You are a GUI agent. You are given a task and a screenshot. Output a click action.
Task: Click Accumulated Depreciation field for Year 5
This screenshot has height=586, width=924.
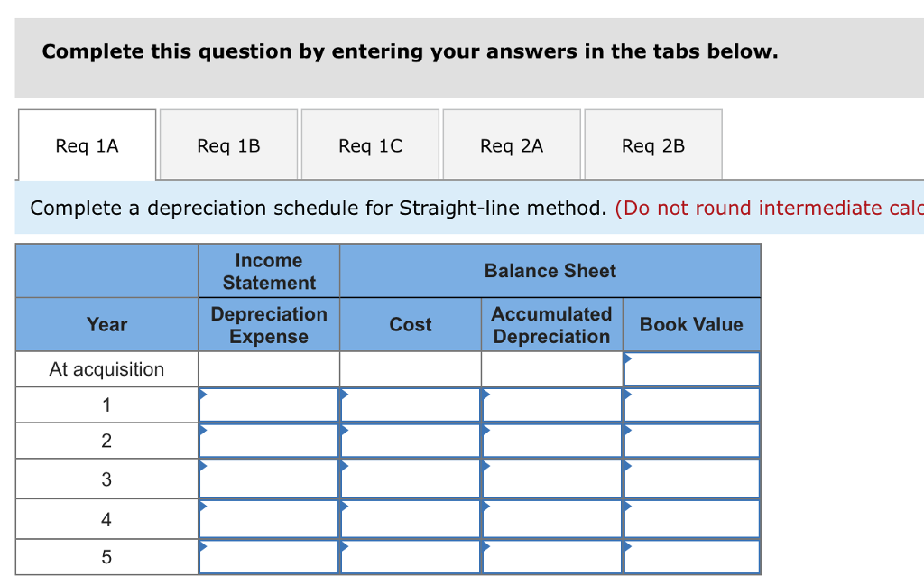pyautogui.click(x=552, y=557)
